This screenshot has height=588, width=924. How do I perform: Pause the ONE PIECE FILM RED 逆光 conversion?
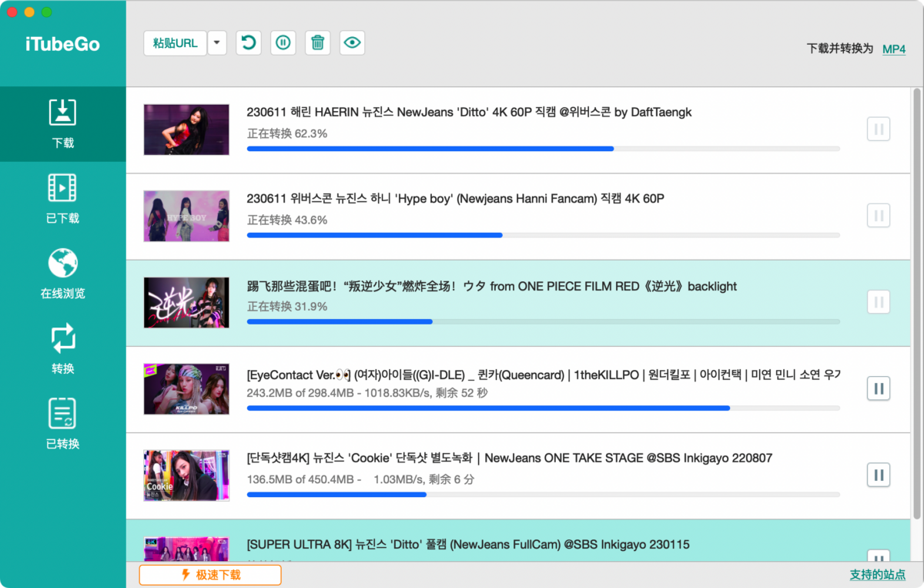tap(879, 301)
